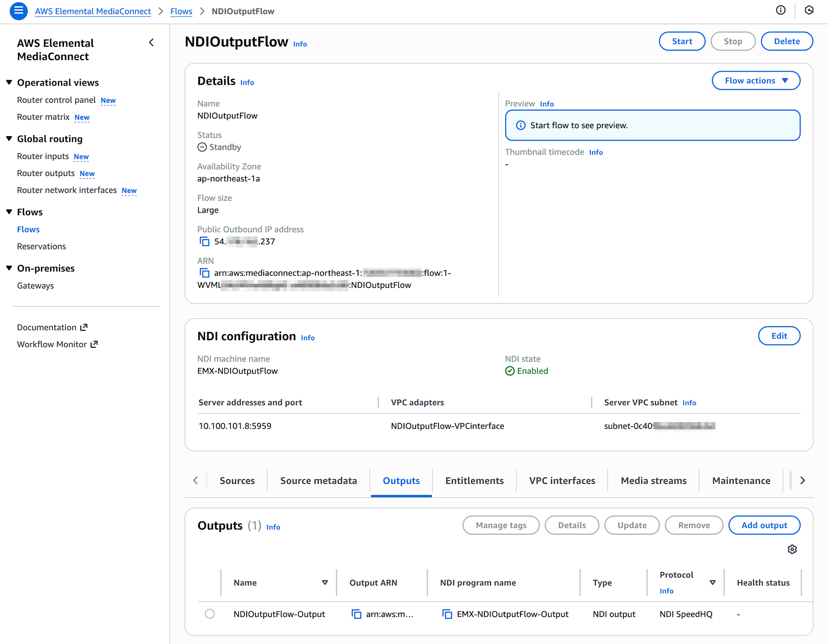This screenshot has height=644, width=828.
Task: Collapse the side navigation panel
Action: pyautogui.click(x=152, y=43)
